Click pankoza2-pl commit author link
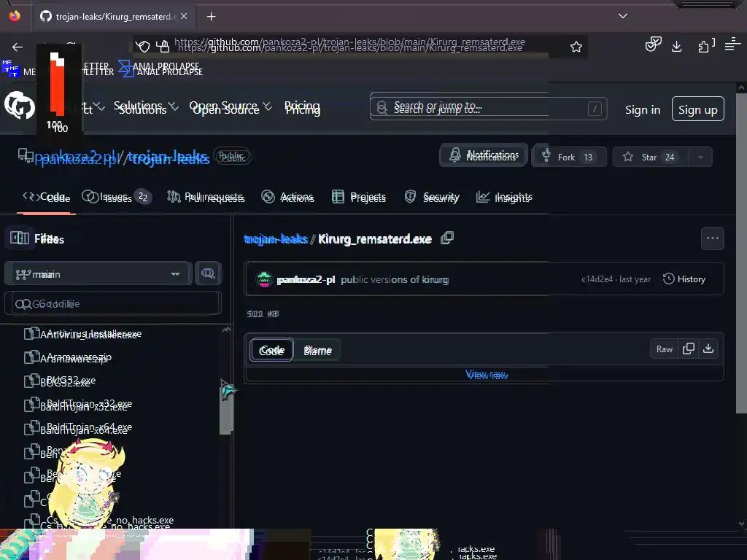The height and width of the screenshot is (560, 747). coord(306,279)
